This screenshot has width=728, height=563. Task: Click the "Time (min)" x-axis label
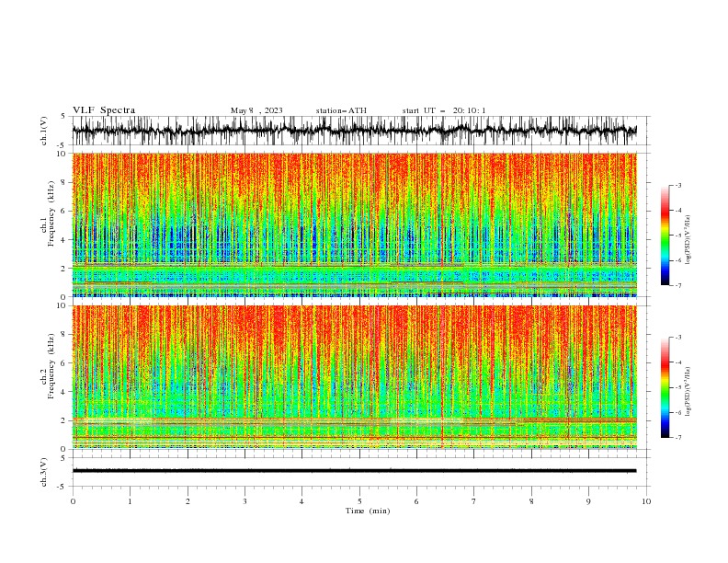click(368, 511)
